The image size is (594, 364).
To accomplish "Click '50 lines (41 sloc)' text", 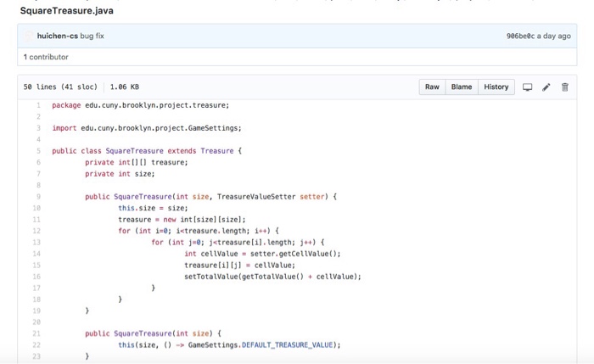I will point(60,87).
